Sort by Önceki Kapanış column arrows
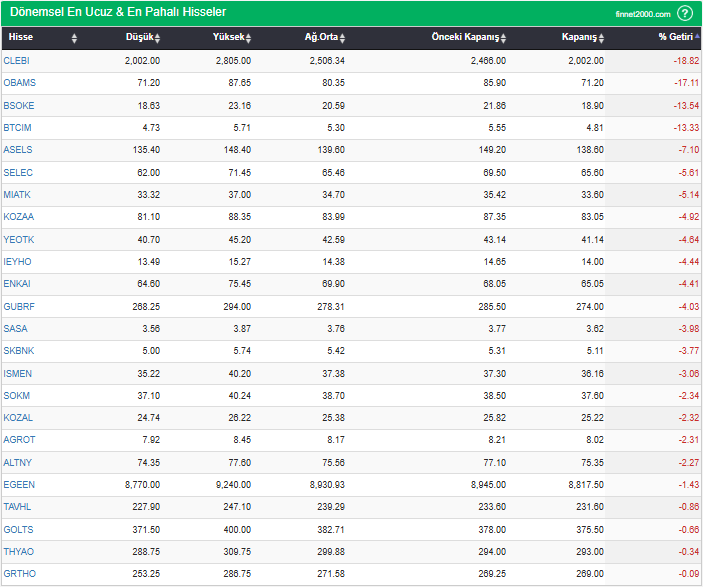 [x=503, y=38]
